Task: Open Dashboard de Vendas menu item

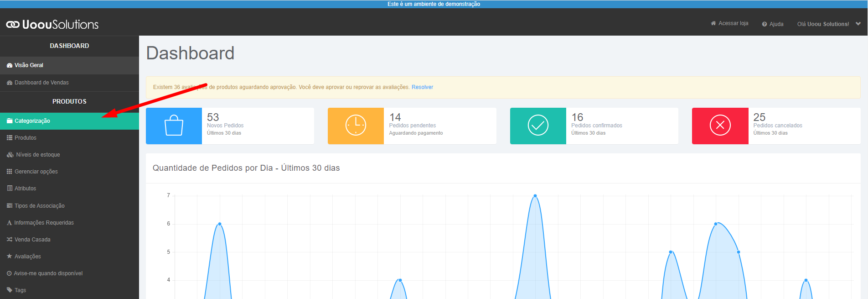Action: 69,83
